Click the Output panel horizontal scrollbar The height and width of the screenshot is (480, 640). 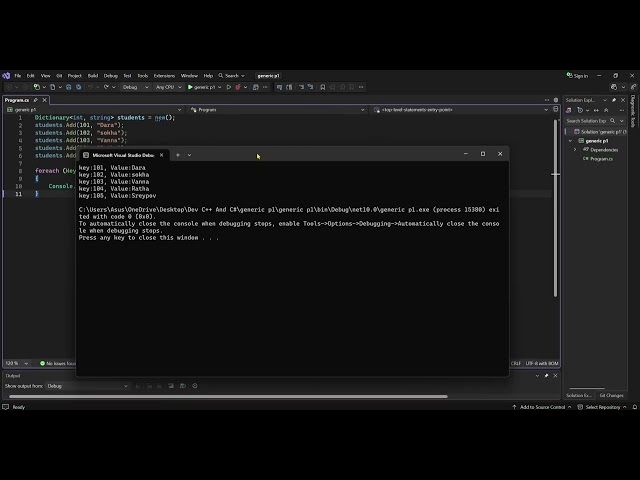point(228,396)
